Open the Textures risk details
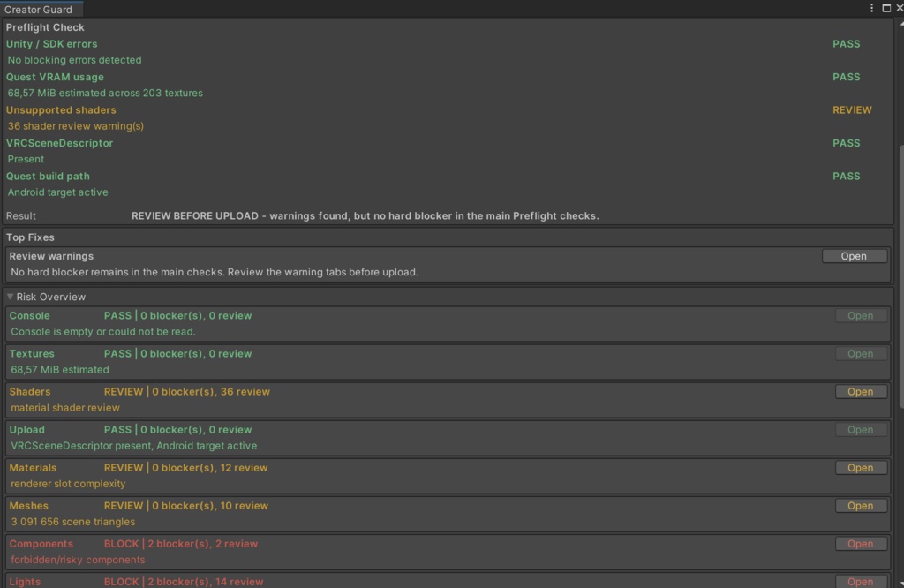 coord(860,354)
